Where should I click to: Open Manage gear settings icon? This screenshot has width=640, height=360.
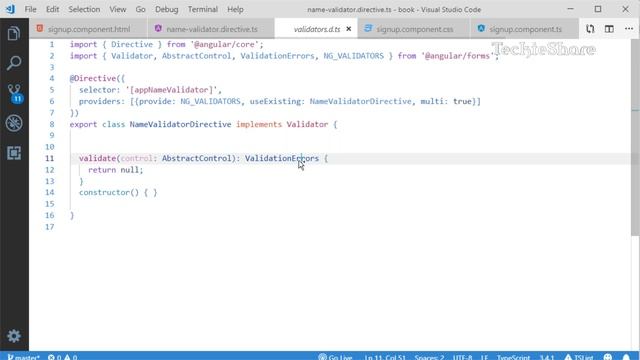point(14,336)
